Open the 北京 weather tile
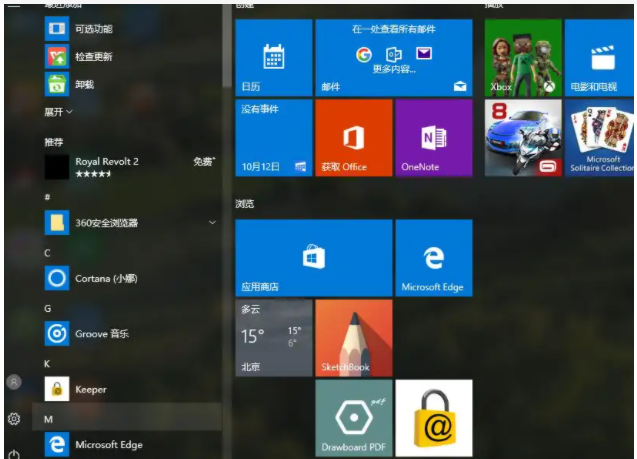Image resolution: width=637 pixels, height=459 pixels. click(274, 338)
